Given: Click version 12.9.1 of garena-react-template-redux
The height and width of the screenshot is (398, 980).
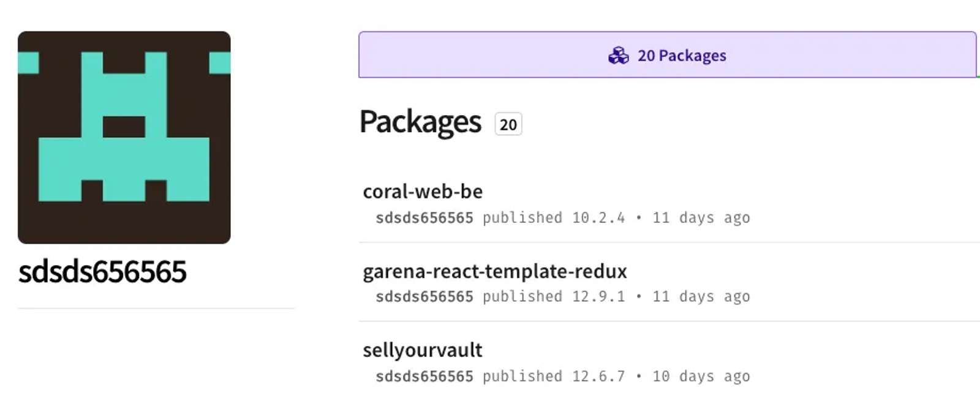Looking at the screenshot, I should click(x=598, y=297).
